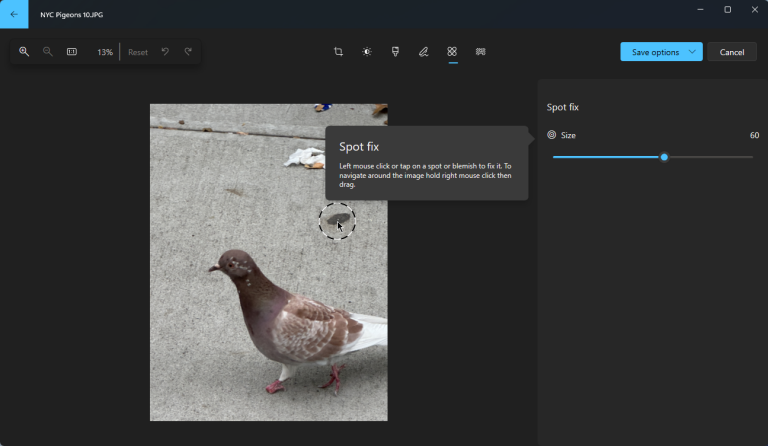Image resolution: width=768 pixels, height=446 pixels.
Task: Select the Markup pen tool
Action: point(424,51)
